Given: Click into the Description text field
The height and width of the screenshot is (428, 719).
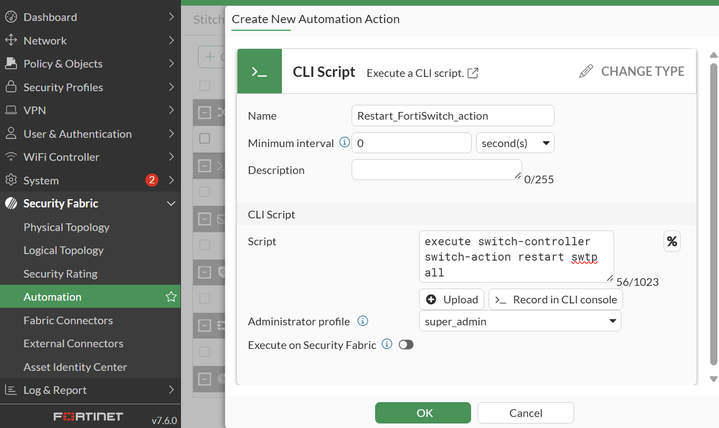Looking at the screenshot, I should pyautogui.click(x=436, y=170).
